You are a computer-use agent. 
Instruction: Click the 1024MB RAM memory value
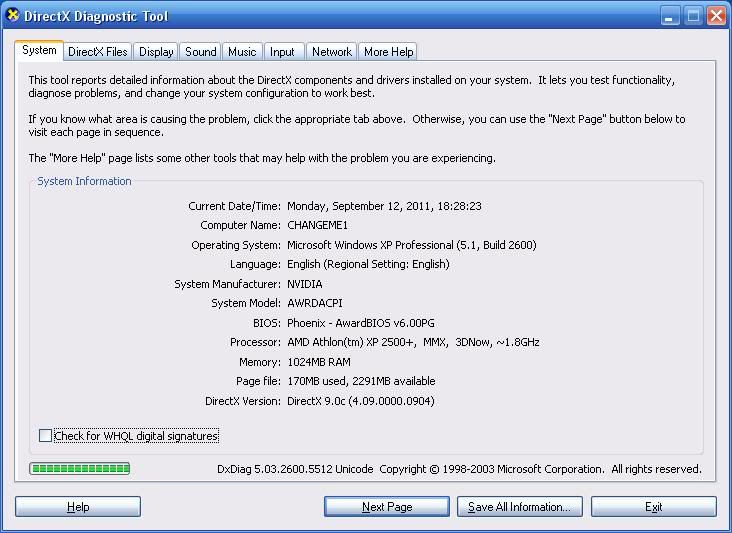pyautogui.click(x=319, y=362)
